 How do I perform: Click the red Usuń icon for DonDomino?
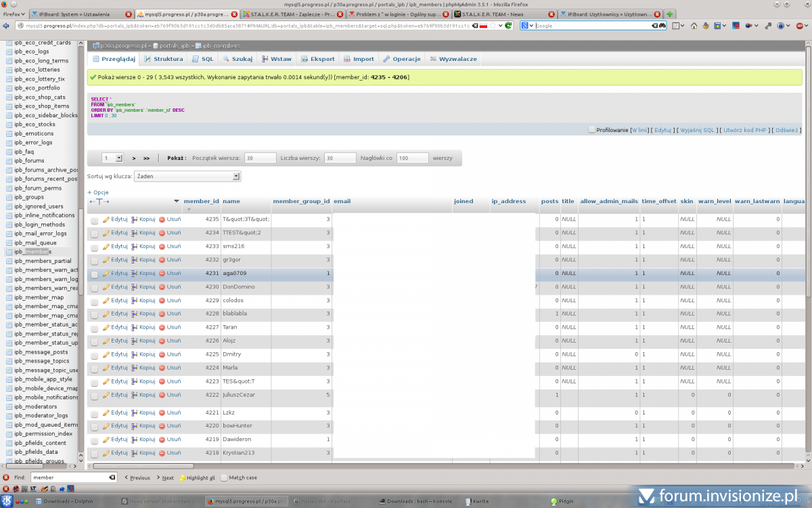click(x=162, y=287)
